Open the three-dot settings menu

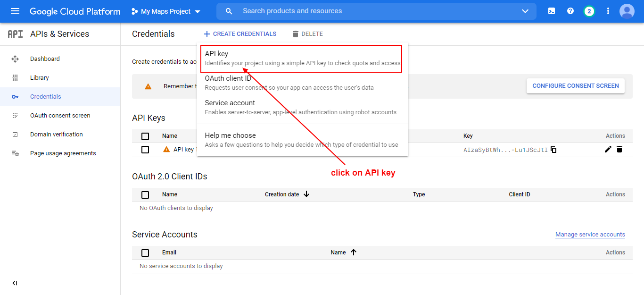click(x=608, y=11)
